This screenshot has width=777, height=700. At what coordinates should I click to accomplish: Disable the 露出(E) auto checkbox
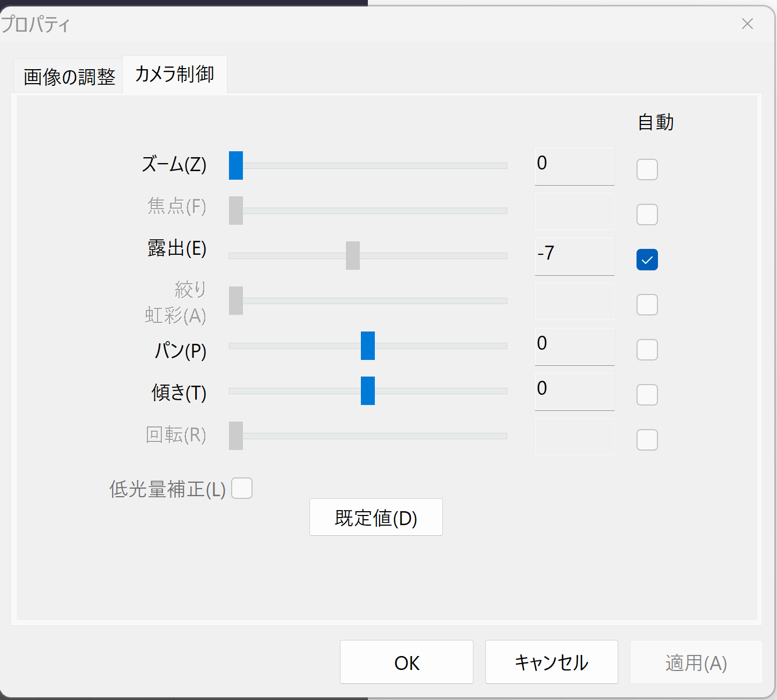[x=647, y=260]
